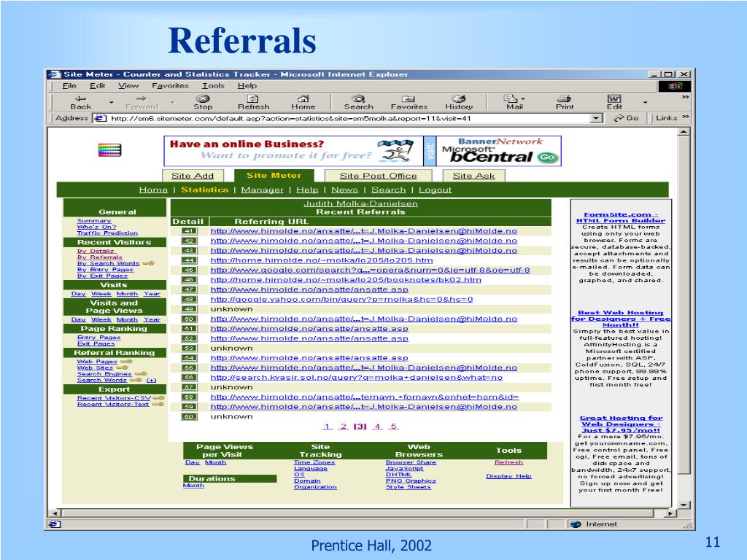Screen dimensions: 747x560
Task: Click the Site Meter colored bars logo
Action: 109,150
